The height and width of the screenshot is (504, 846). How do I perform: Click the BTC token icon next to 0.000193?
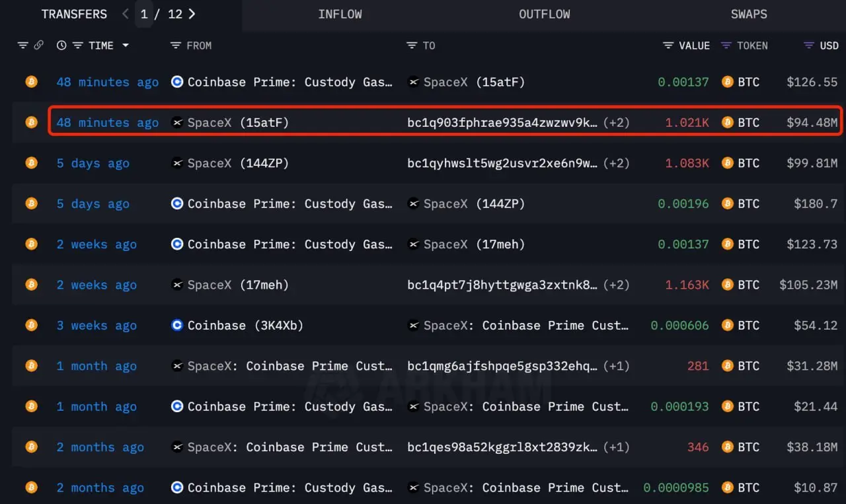tap(728, 406)
